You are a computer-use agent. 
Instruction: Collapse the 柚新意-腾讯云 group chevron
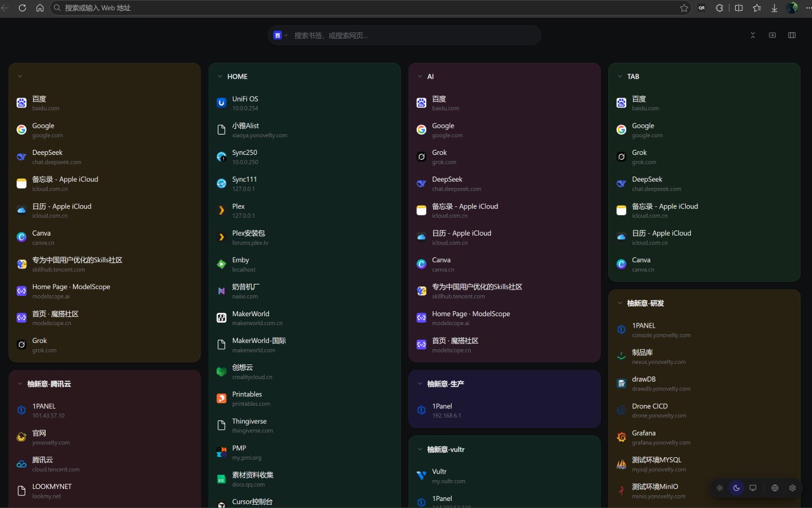(x=20, y=384)
